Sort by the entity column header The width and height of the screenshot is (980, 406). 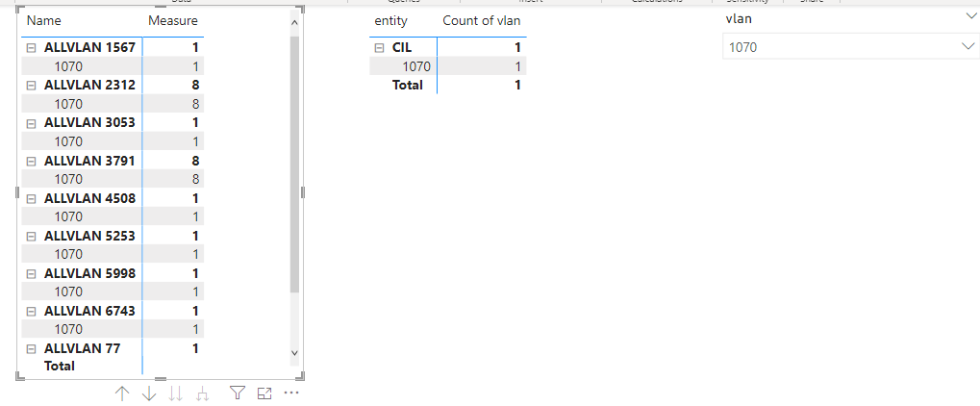pyautogui.click(x=390, y=20)
